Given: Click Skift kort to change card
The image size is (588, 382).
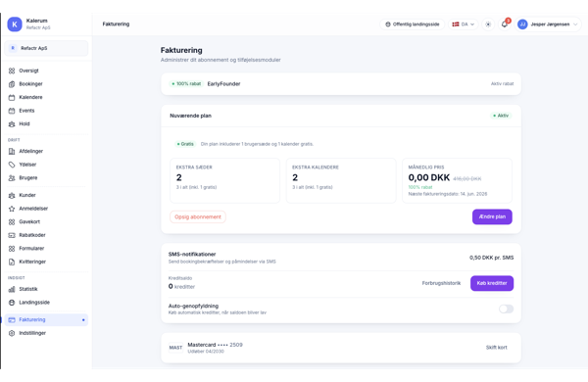Looking at the screenshot, I should (x=497, y=348).
